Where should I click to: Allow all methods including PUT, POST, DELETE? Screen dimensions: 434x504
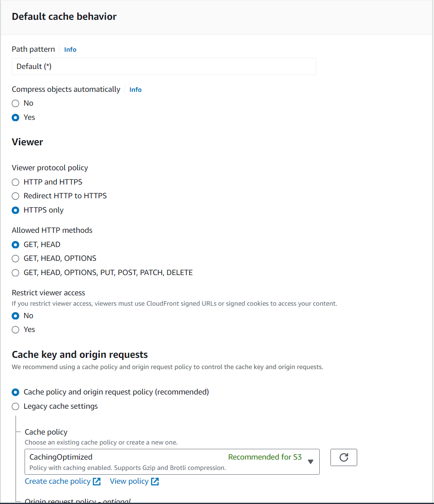pyautogui.click(x=16, y=272)
